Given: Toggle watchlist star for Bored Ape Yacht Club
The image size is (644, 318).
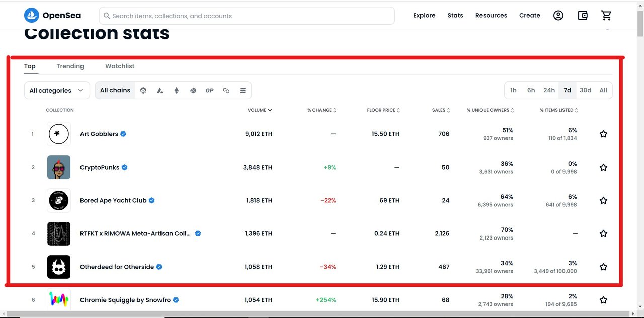Looking at the screenshot, I should 603,200.
